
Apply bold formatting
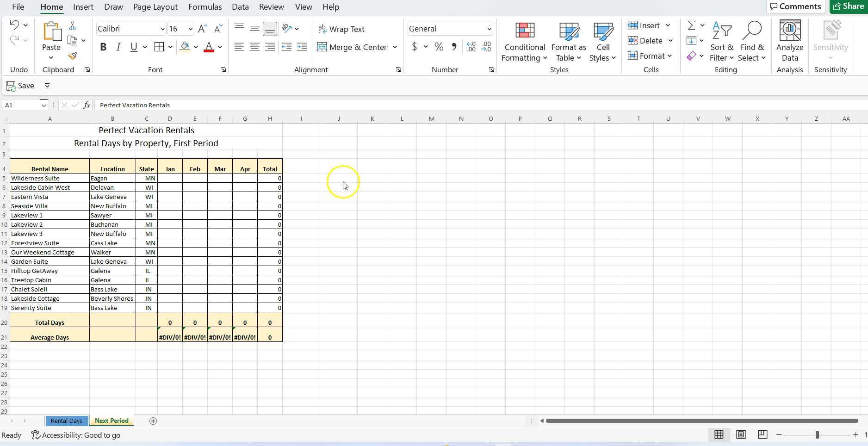(103, 47)
